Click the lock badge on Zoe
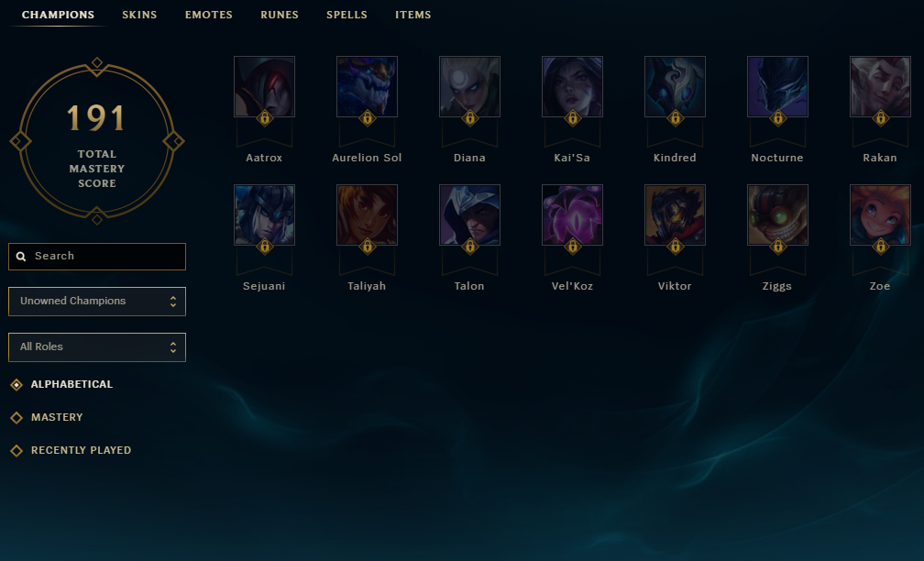The width and height of the screenshot is (924, 561). tap(880, 247)
